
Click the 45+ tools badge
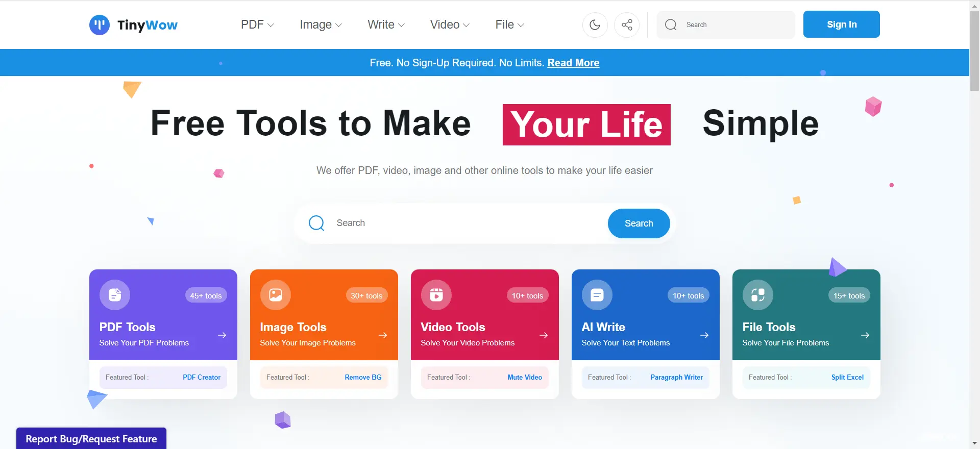point(206,295)
